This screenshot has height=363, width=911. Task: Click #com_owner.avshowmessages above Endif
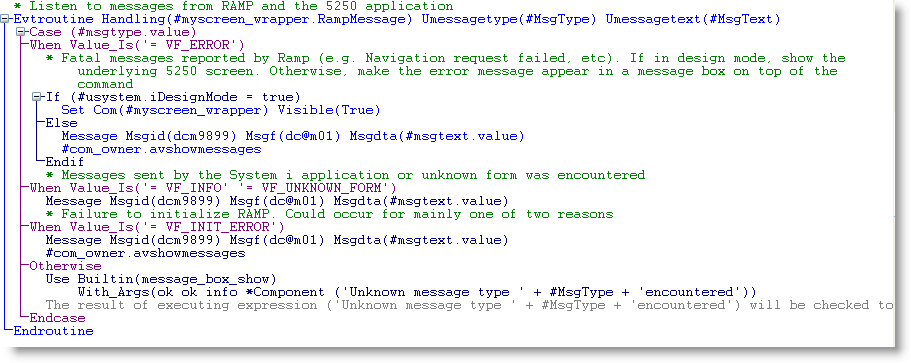[162, 149]
